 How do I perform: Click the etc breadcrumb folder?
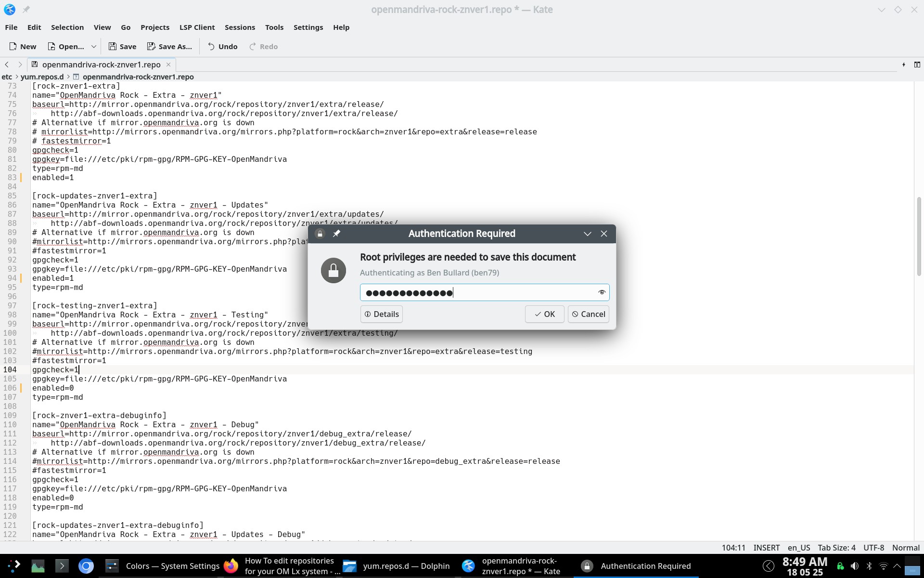point(7,77)
